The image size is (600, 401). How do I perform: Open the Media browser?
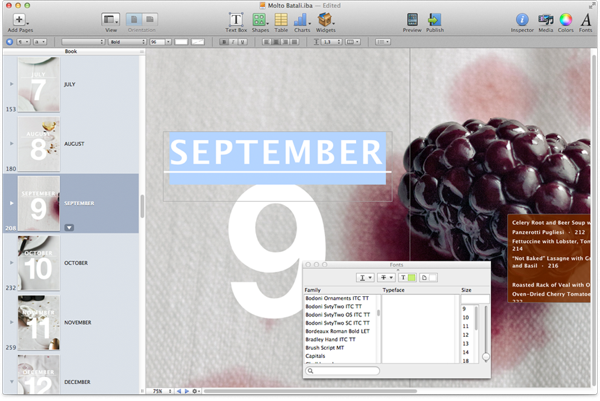[x=545, y=20]
